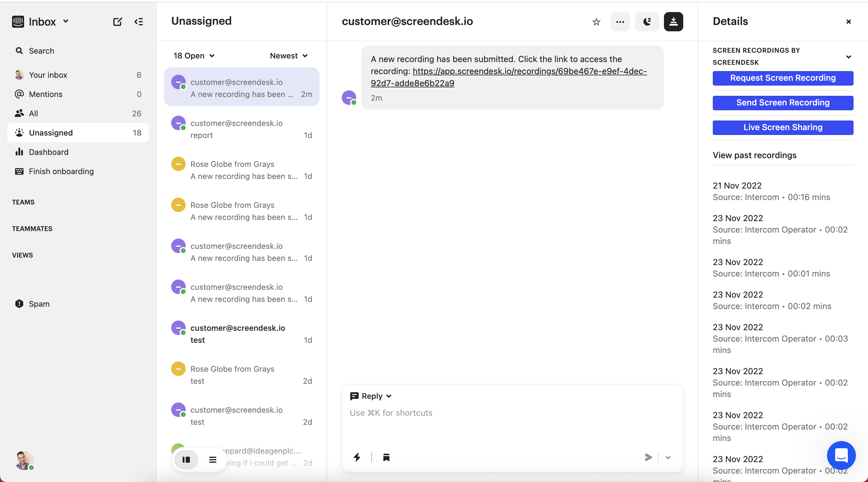868x482 pixels.
Task: Star this conversation
Action: pos(596,22)
